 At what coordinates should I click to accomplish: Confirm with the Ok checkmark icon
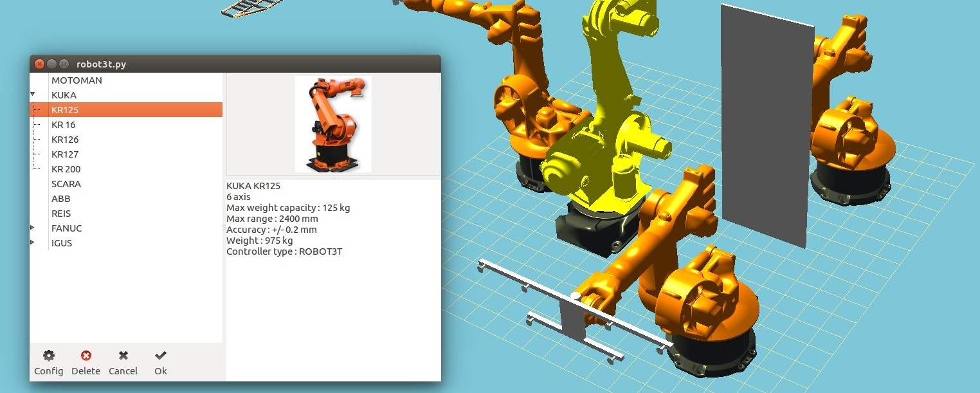pos(161,355)
